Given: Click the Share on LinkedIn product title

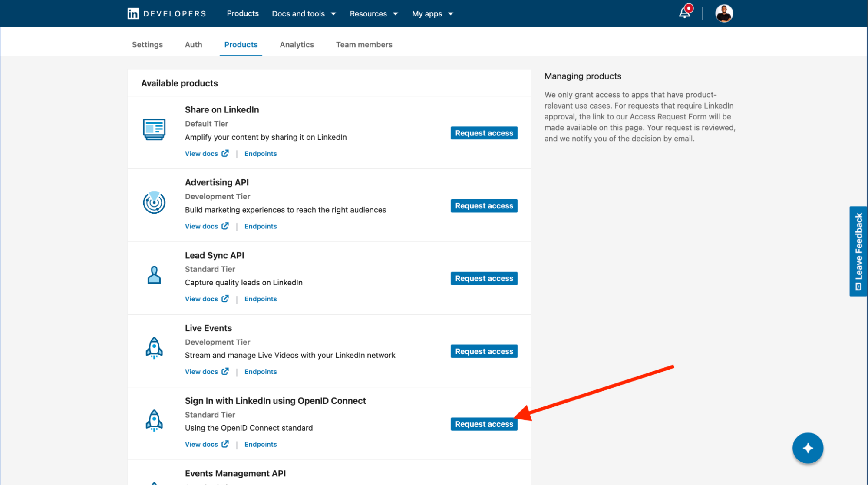Looking at the screenshot, I should 222,110.
